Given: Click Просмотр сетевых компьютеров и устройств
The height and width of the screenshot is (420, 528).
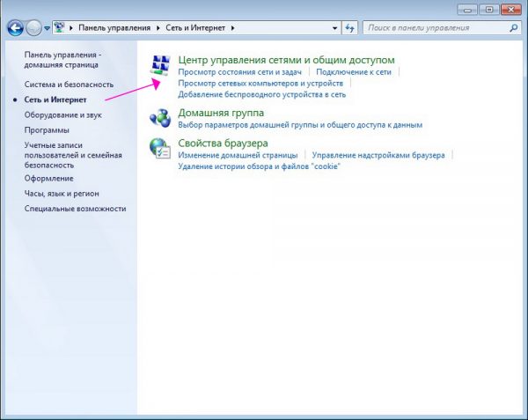Looking at the screenshot, I should 260,83.
